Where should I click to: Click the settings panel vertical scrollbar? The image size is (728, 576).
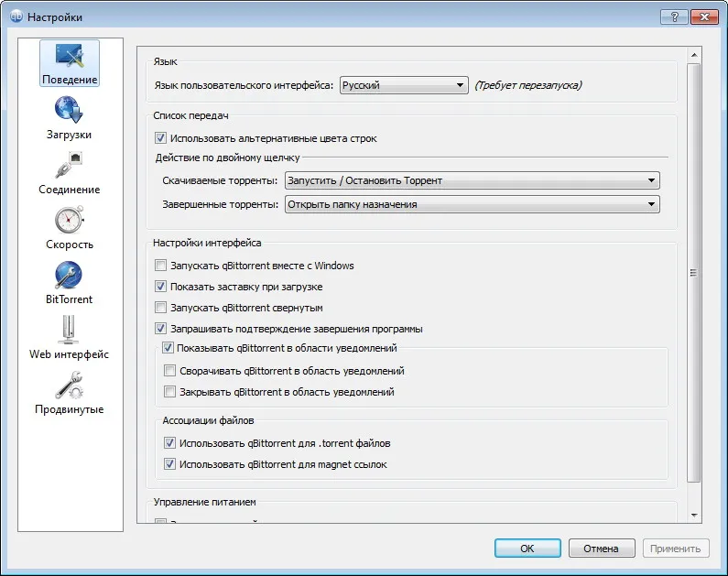(x=693, y=273)
